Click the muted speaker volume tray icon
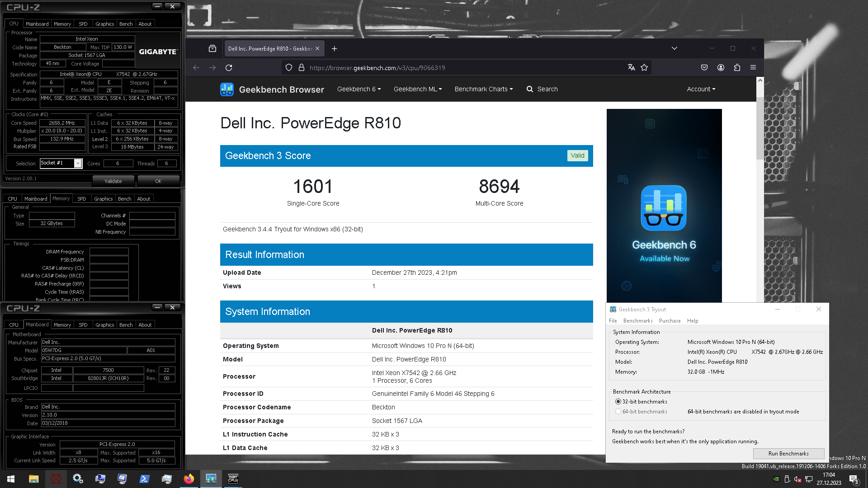This screenshot has height=488, width=868. point(798,479)
